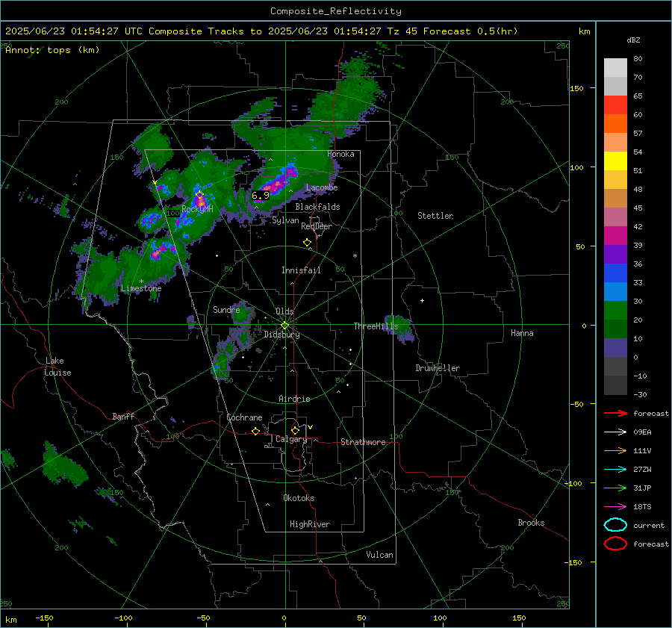The image size is (672, 628).
Task: Click the Banff town label
Action: point(123,416)
